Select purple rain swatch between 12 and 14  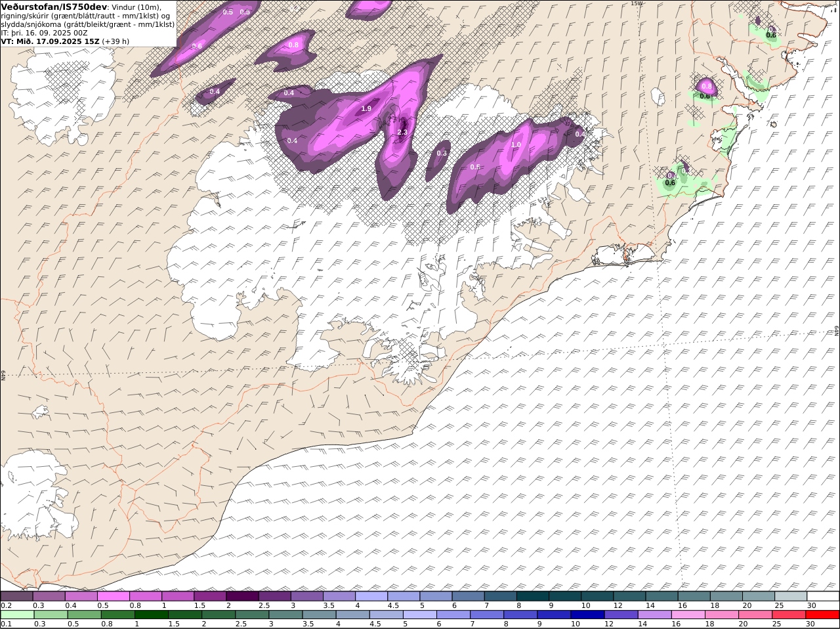(x=621, y=615)
